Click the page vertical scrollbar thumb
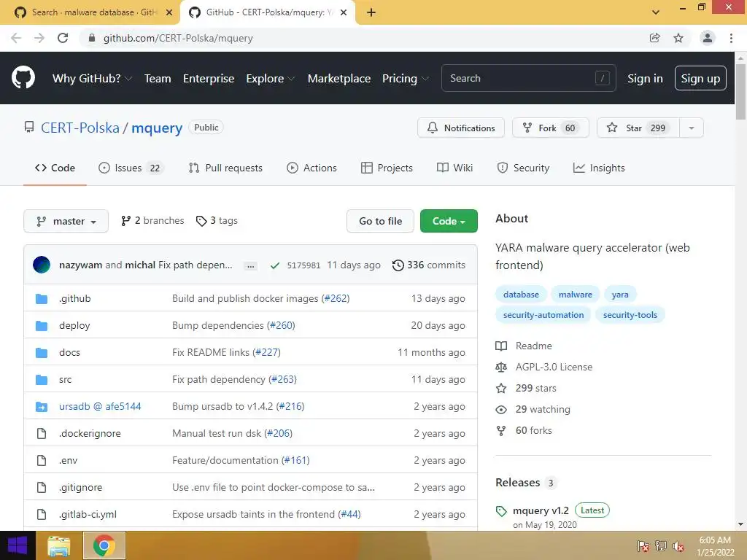The width and height of the screenshot is (747, 560). point(741,91)
